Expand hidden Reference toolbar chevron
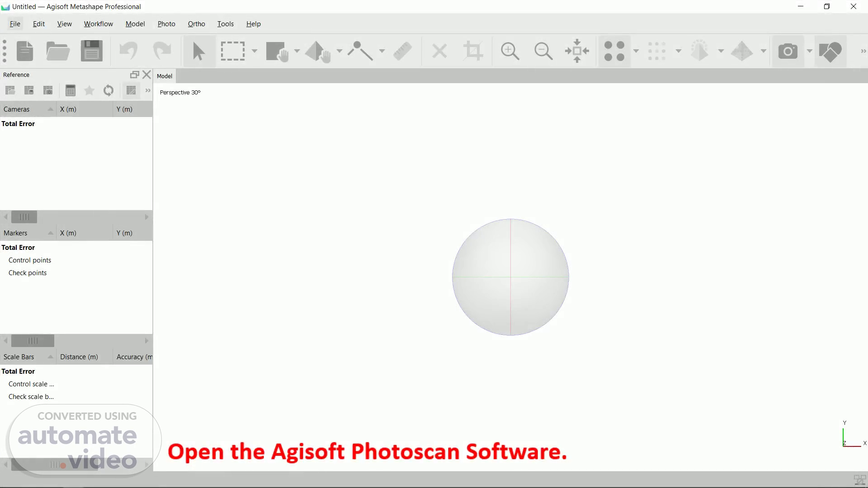Image resolution: width=868 pixels, height=488 pixels. tap(148, 90)
